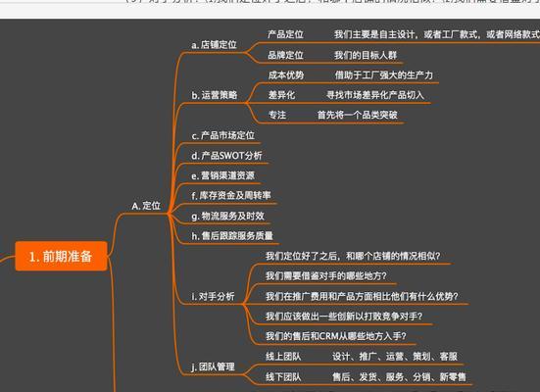
Task: Click the text '设计、推广、运营、策划、客服'
Action: pyautogui.click(x=395, y=357)
